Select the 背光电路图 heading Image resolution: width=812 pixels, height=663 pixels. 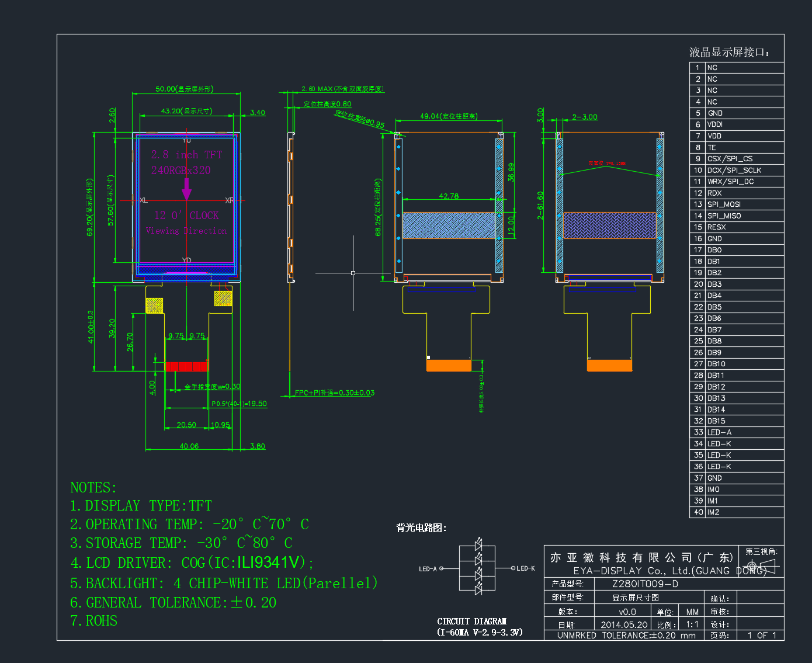click(421, 528)
